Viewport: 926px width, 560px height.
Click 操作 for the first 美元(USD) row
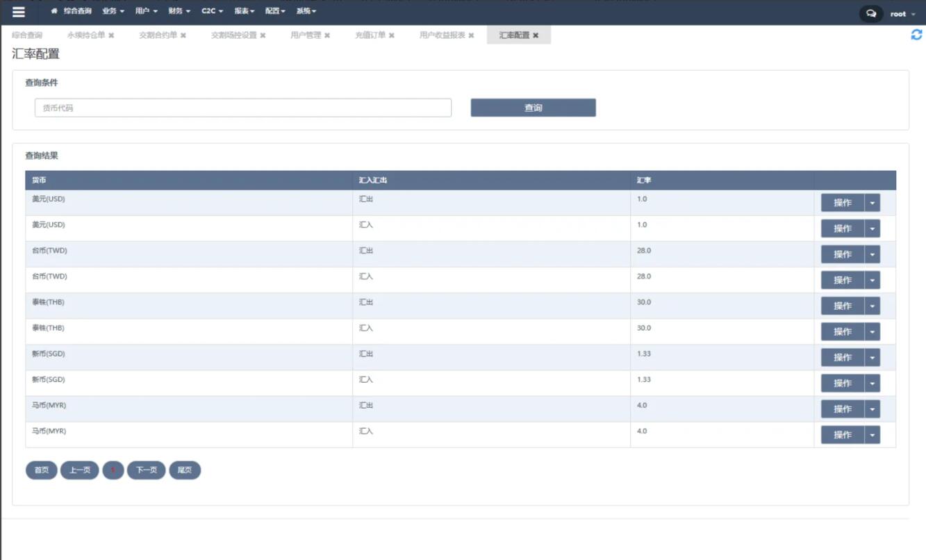(x=842, y=203)
